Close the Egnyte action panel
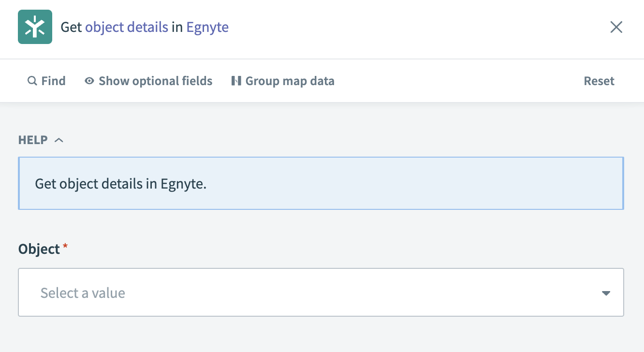This screenshot has height=352, width=644. (616, 27)
